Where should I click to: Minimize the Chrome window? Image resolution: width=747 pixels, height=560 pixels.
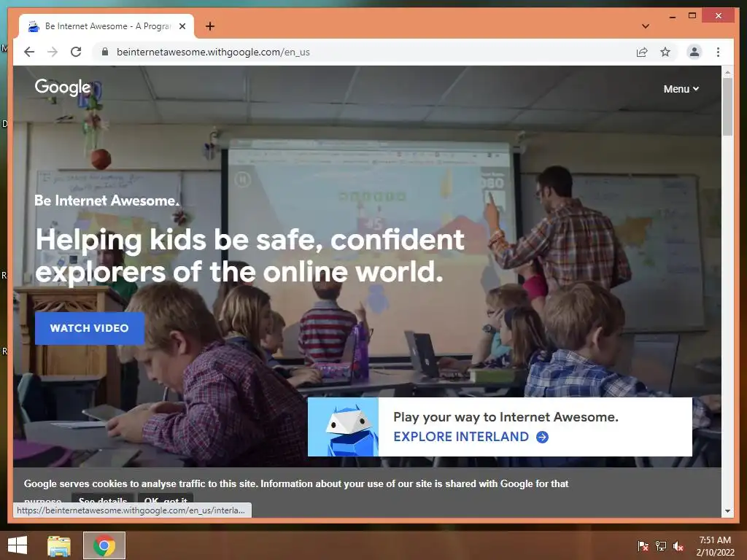pos(672,16)
